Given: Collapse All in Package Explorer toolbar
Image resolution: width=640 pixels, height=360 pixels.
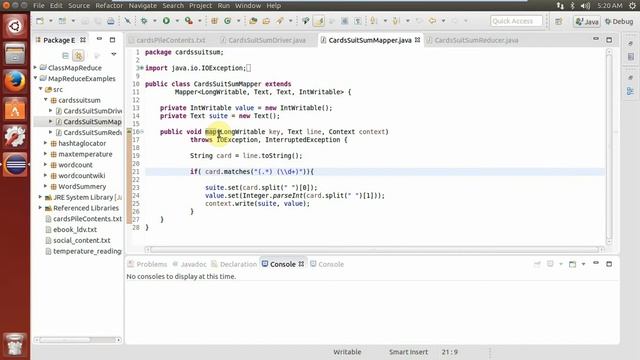Looking at the screenshot, I should 65,55.
